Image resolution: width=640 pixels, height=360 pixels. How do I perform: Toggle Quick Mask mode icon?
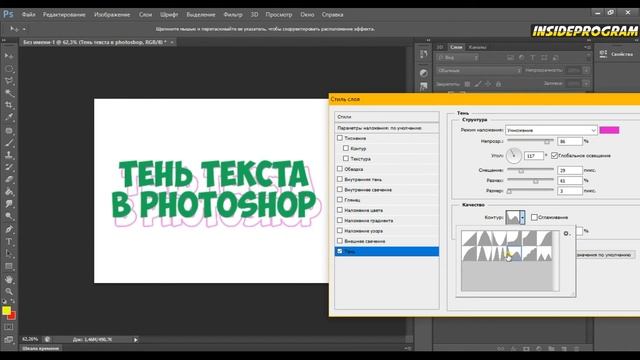(9, 327)
